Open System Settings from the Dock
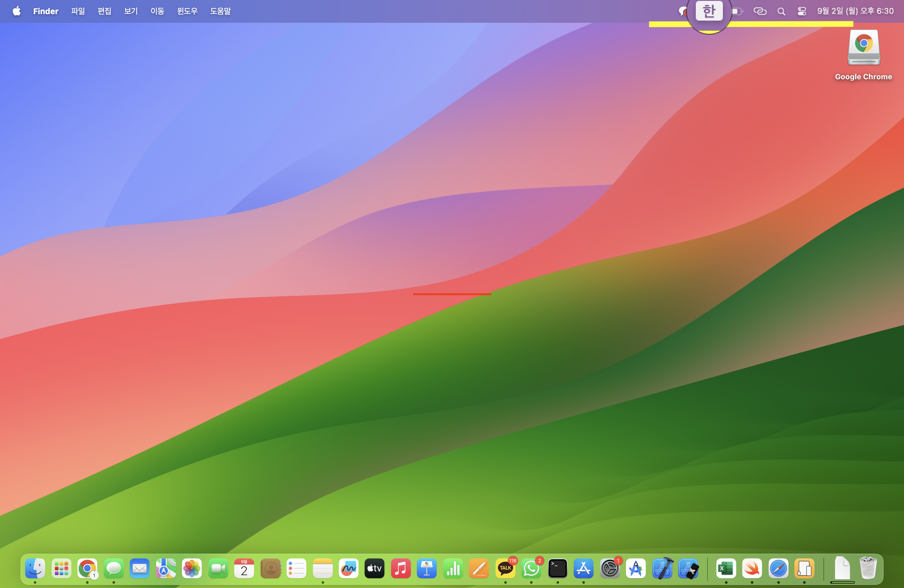Viewport: 904px width, 588px height. point(610,569)
